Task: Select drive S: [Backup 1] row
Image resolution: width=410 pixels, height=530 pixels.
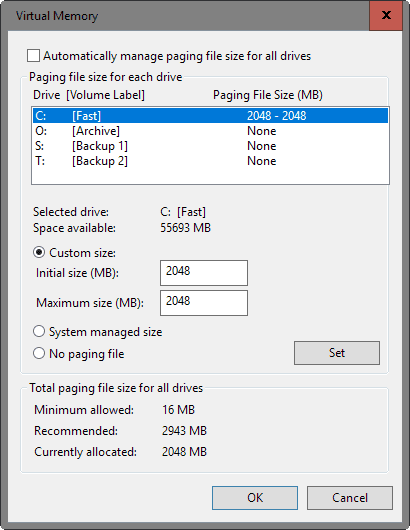Action: point(210,146)
